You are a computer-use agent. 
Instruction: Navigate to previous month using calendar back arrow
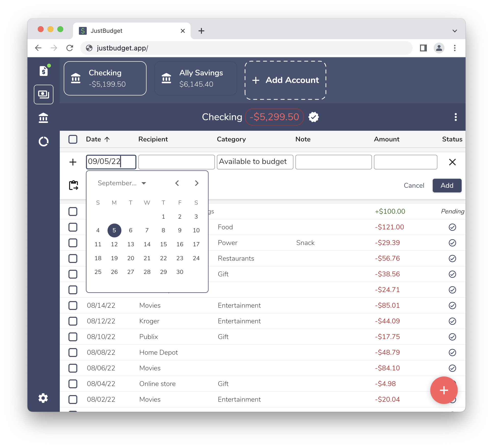pos(177,183)
